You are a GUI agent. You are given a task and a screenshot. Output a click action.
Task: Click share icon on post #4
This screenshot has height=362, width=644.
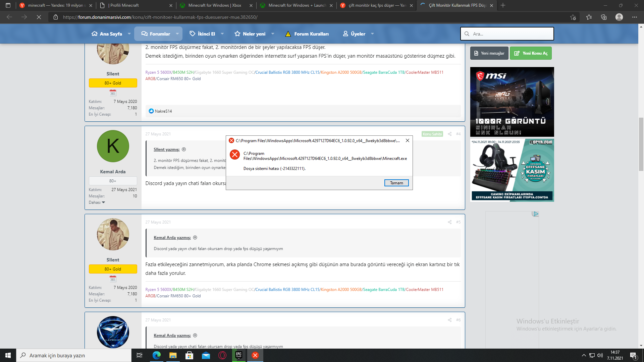click(x=449, y=134)
